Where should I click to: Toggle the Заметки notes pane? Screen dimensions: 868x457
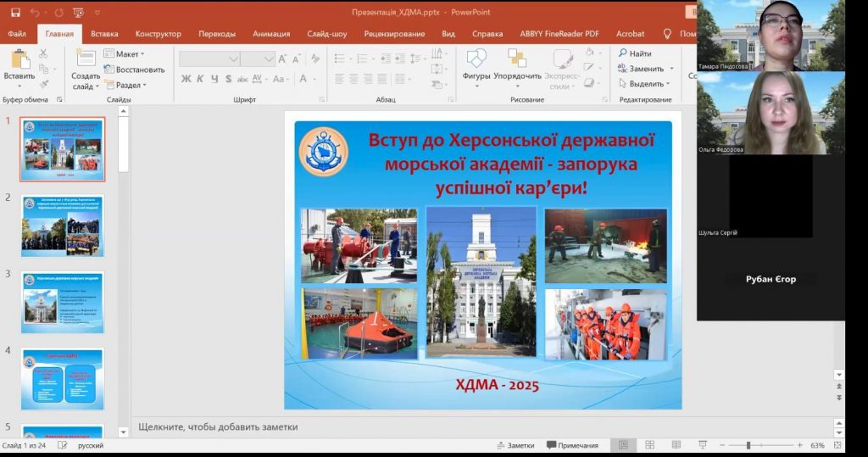click(515, 445)
